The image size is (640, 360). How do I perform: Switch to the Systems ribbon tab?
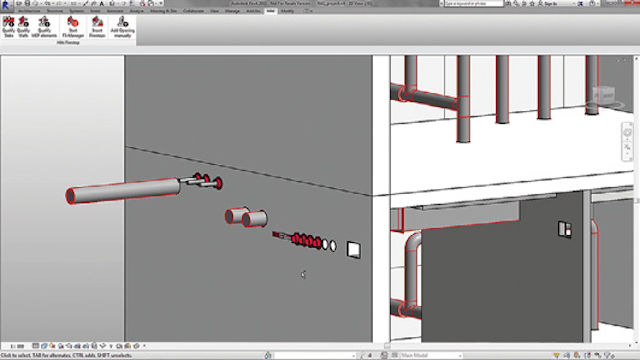point(76,11)
